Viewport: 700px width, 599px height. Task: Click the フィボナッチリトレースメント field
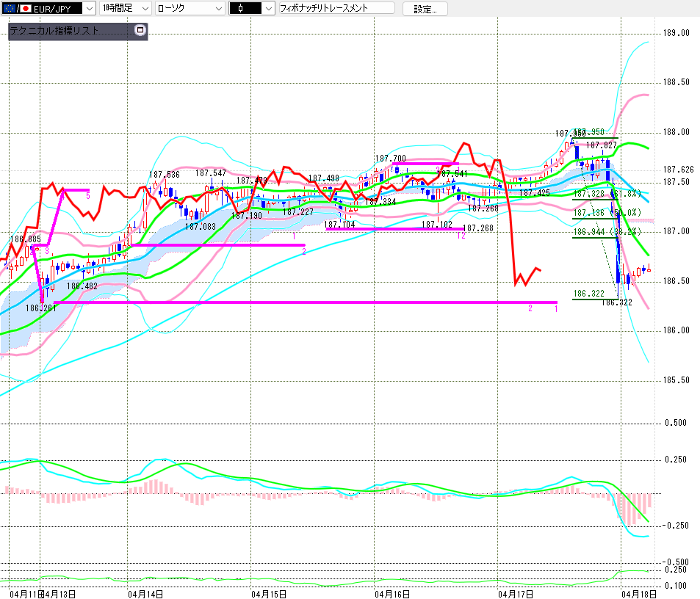[335, 9]
